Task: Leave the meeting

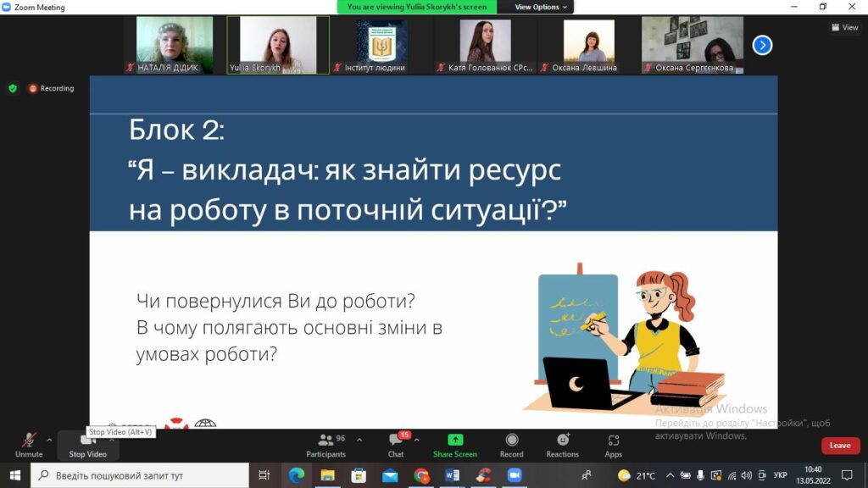Action: tap(839, 446)
